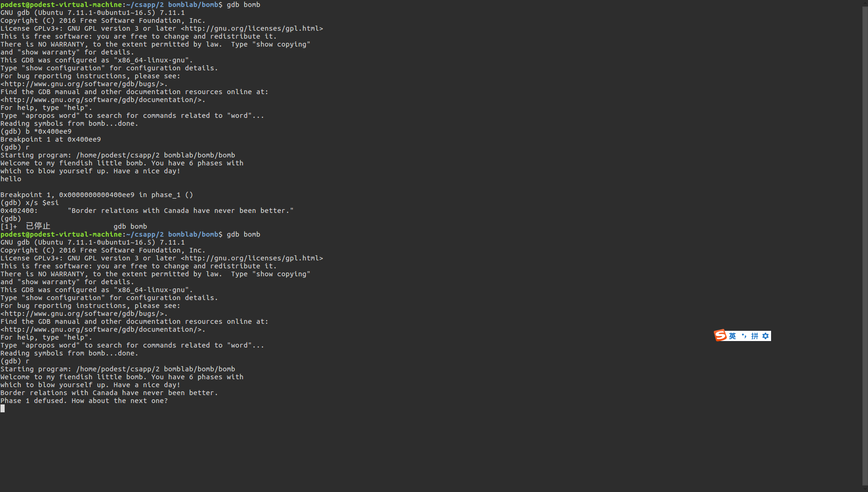Click the terminal vertical scrollbar
Screen dimensions: 868x492
coord(865,246)
